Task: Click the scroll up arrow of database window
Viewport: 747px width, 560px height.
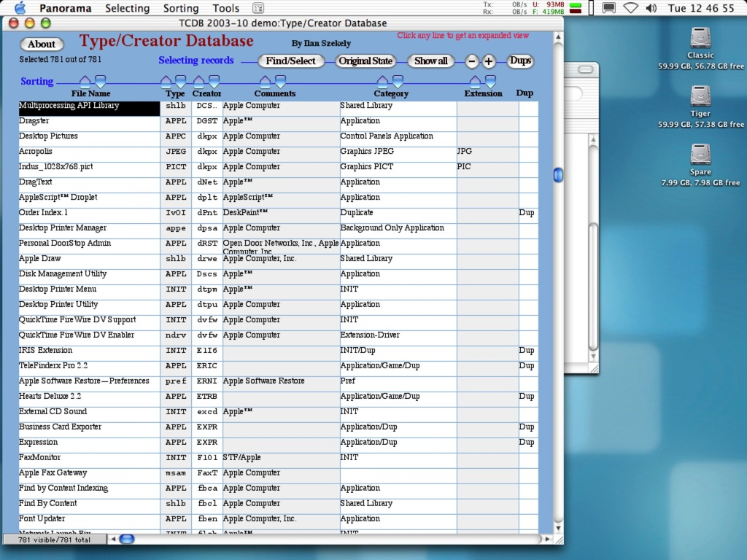Action: pyautogui.click(x=558, y=37)
